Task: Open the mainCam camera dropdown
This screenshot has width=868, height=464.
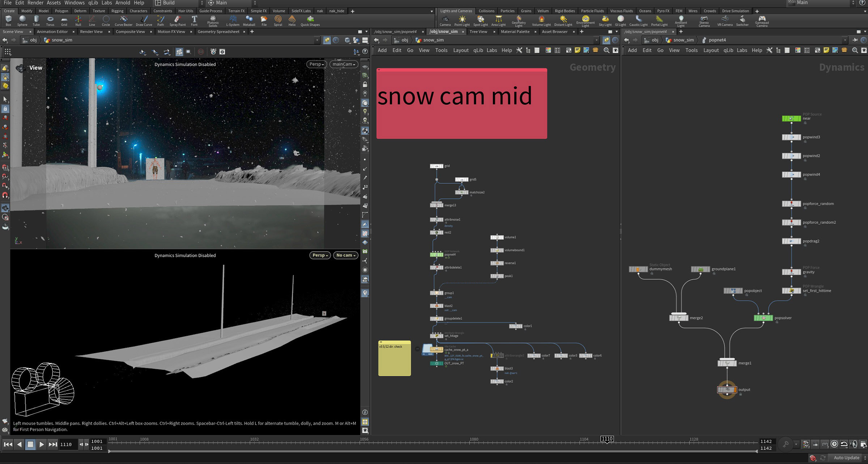Action: (x=344, y=64)
